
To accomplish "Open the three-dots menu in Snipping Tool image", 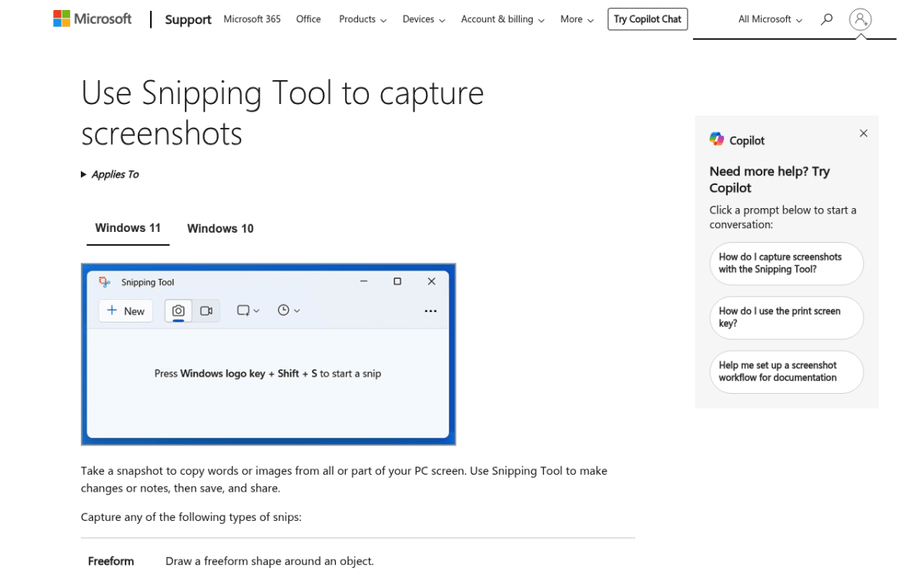I will coord(430,311).
